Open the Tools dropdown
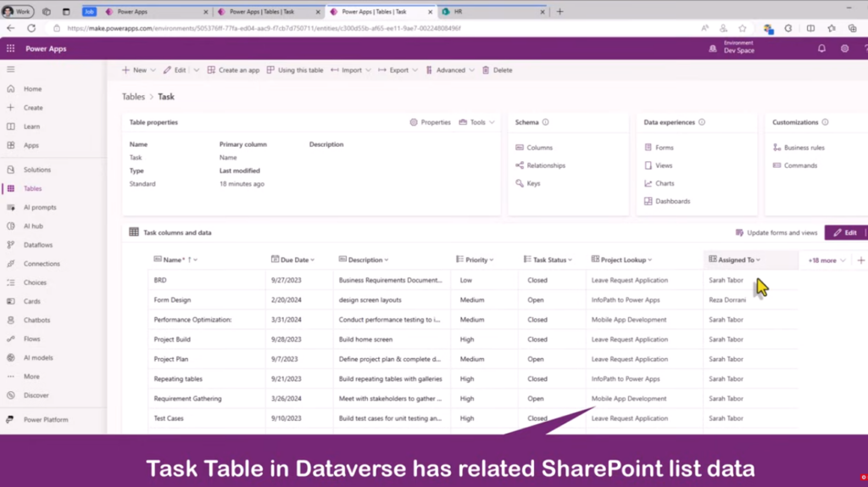The image size is (868, 487). (476, 122)
